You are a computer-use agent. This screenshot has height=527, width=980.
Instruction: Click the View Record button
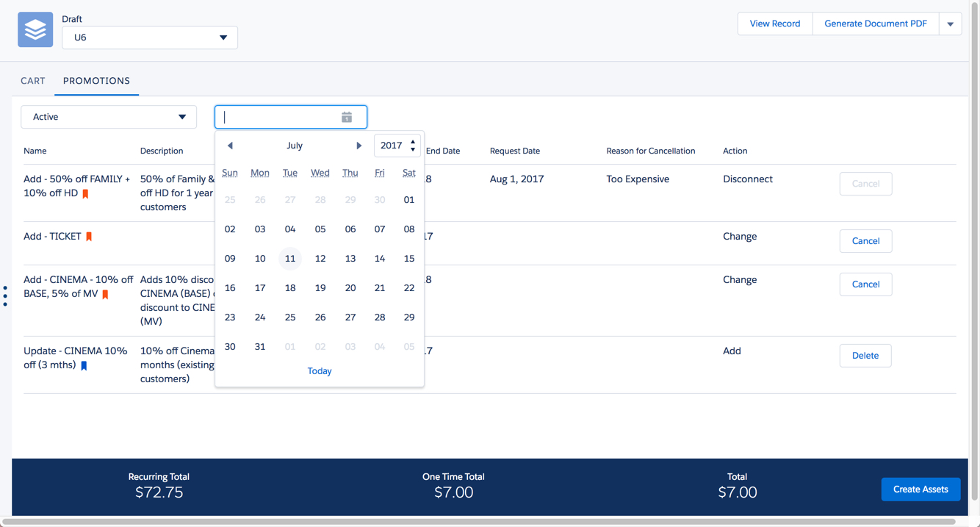pyautogui.click(x=775, y=24)
